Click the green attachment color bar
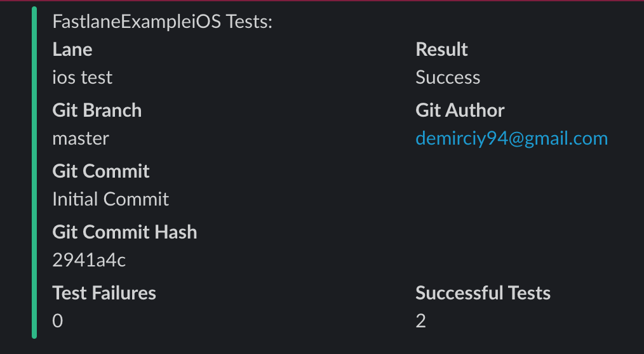The width and height of the screenshot is (644, 354). 34,173
